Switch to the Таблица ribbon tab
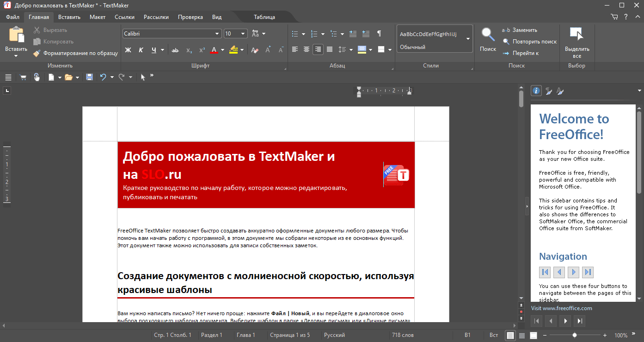This screenshot has height=342, width=644. [x=264, y=17]
